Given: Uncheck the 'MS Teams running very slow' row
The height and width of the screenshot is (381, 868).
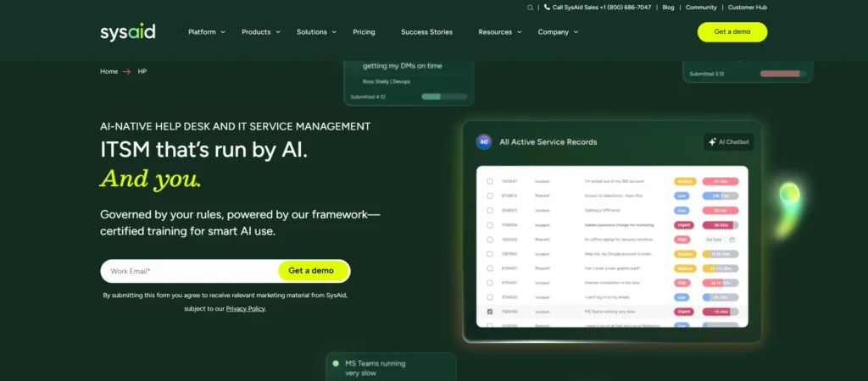Looking at the screenshot, I should (489, 312).
